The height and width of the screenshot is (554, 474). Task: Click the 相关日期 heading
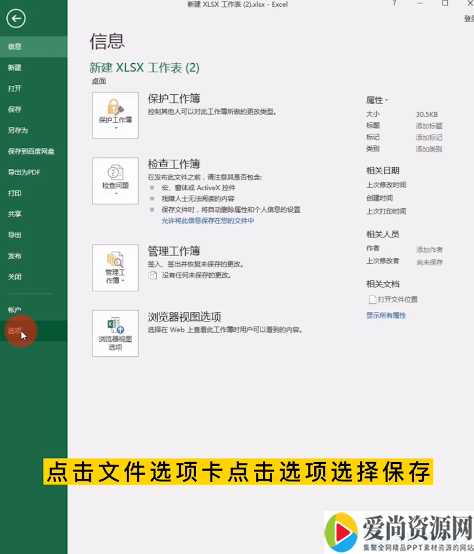[383, 171]
